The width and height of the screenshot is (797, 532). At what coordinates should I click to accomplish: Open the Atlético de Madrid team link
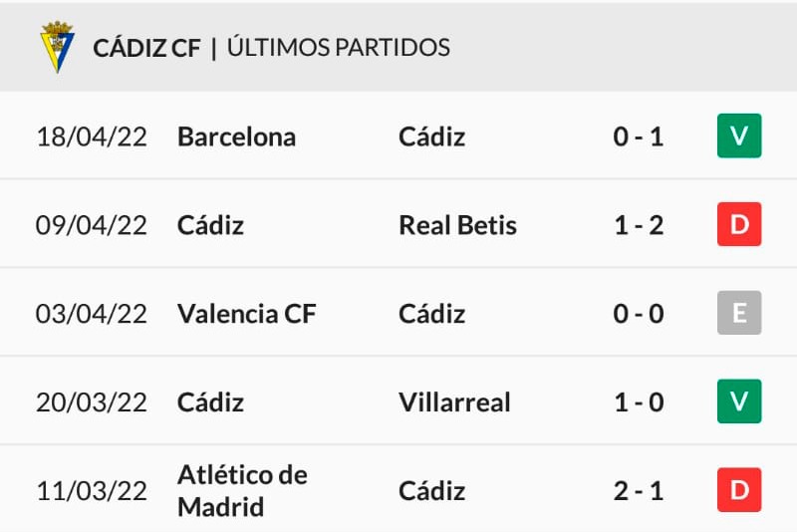tap(242, 491)
